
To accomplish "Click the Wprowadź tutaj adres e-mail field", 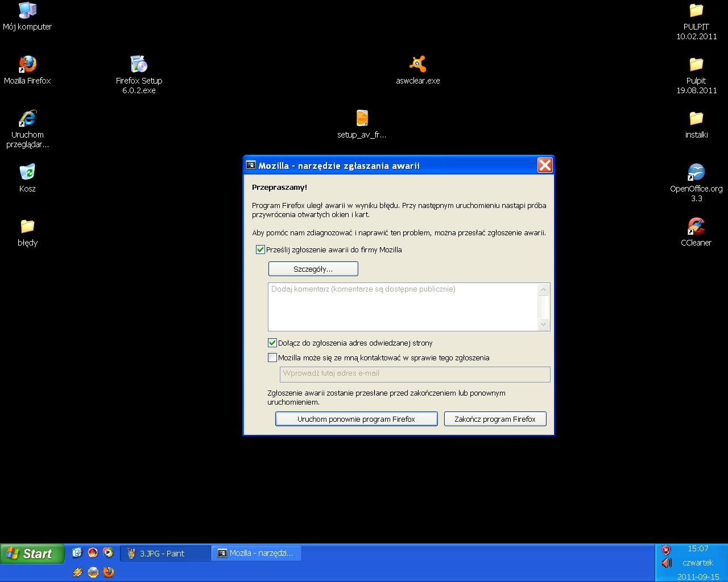I will coord(415,374).
